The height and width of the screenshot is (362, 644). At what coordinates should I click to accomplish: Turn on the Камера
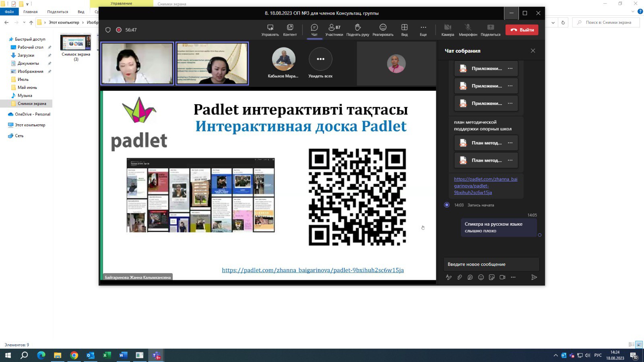click(448, 30)
